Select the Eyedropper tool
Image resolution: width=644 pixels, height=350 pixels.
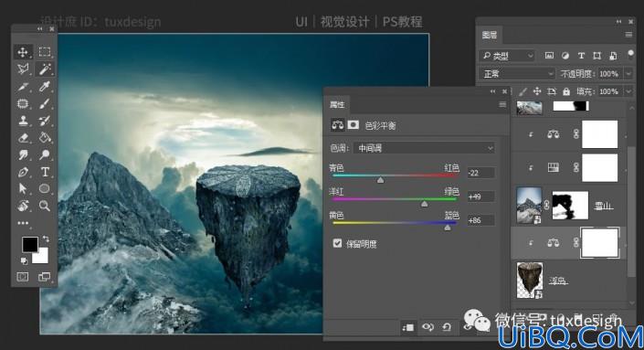(45, 86)
